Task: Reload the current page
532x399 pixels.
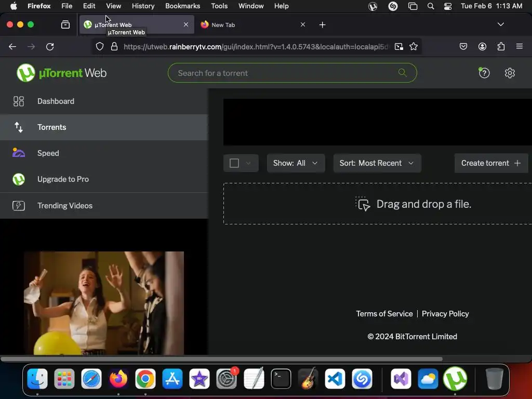Action: point(50,46)
